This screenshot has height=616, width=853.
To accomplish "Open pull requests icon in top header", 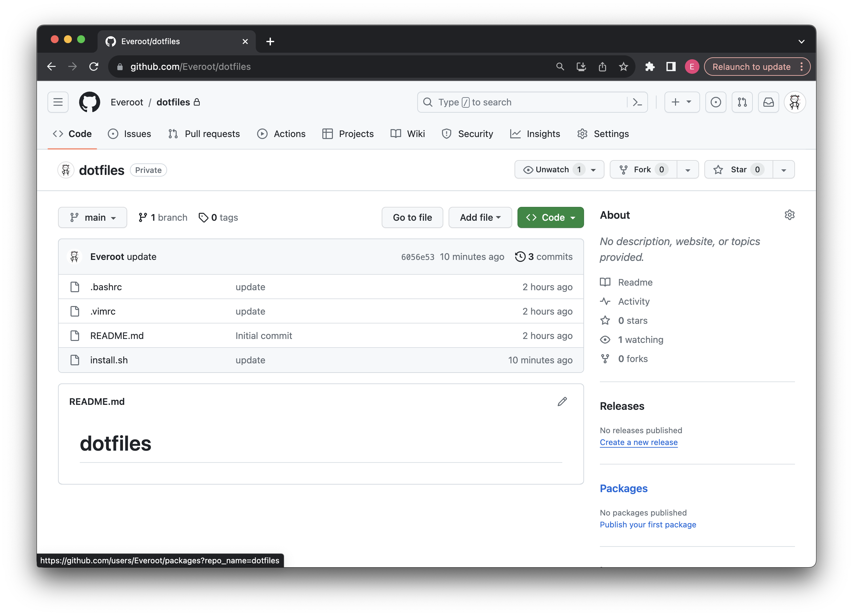I will click(742, 102).
